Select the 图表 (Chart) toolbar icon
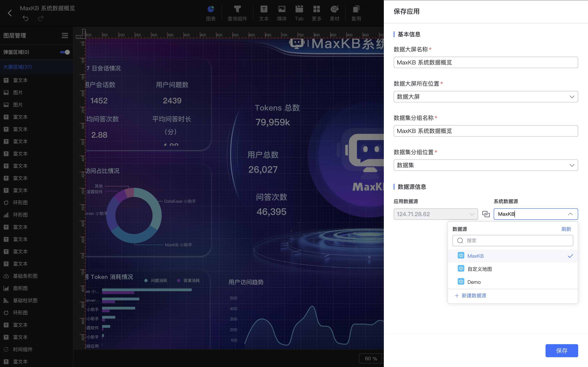The image size is (588, 367). [x=211, y=13]
